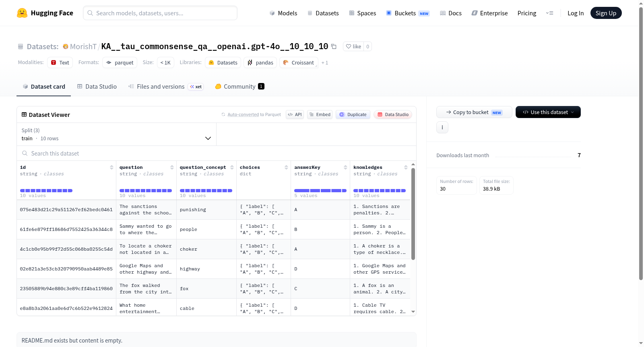Click the Embed button

click(320, 114)
